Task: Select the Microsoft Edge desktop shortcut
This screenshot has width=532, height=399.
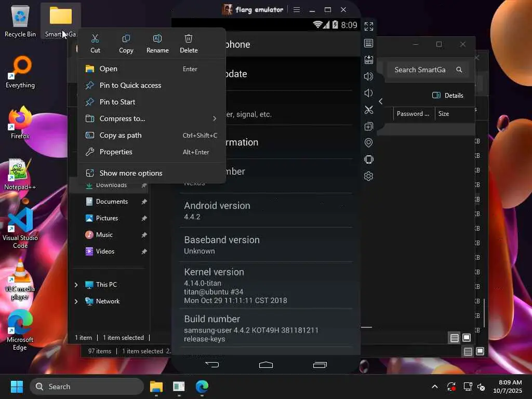Action: click(20, 330)
